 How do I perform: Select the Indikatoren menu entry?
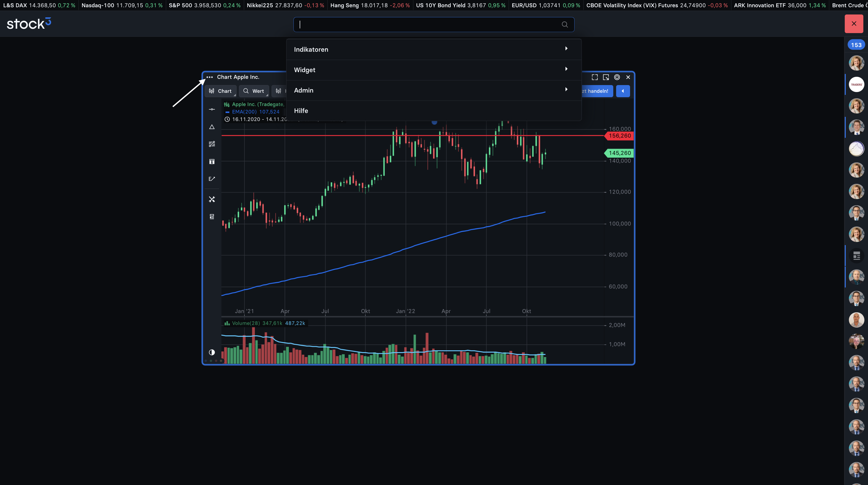(434, 50)
